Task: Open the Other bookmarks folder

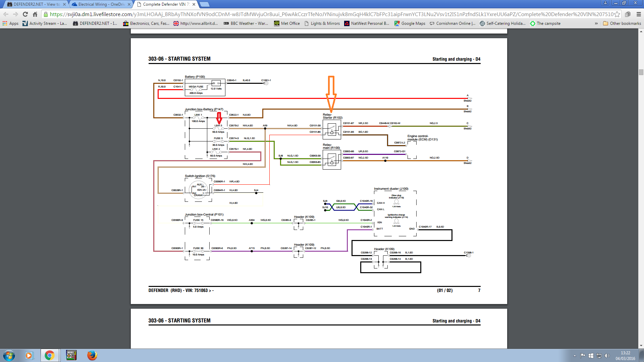Action: point(622,23)
